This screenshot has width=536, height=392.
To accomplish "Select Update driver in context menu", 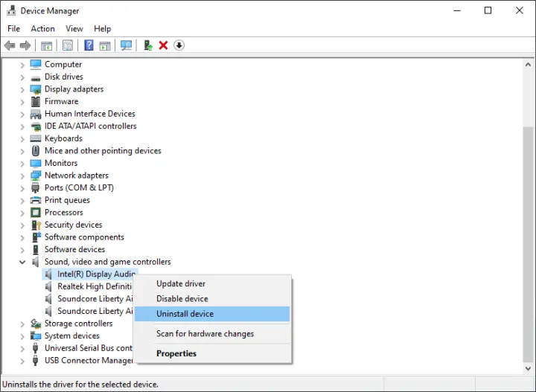I will (181, 283).
